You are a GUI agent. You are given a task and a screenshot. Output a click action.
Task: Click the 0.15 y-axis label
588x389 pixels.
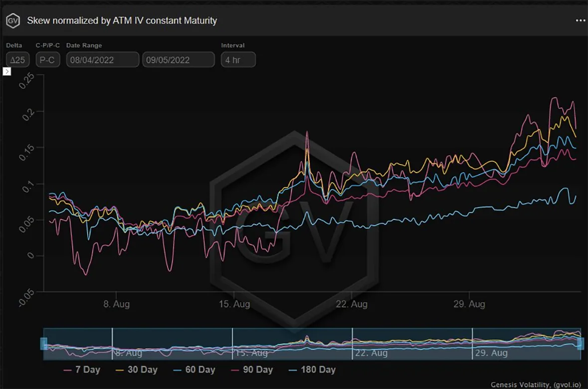click(26, 152)
